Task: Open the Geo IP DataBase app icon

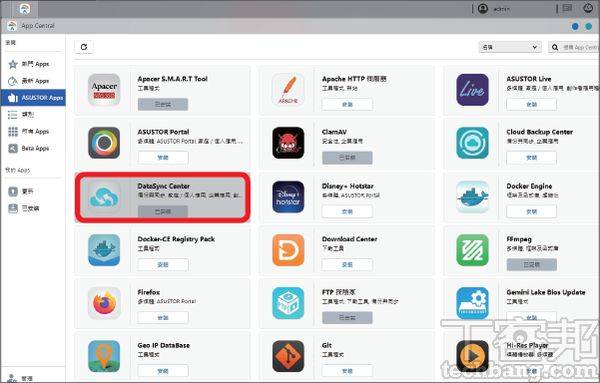Action: (x=104, y=356)
